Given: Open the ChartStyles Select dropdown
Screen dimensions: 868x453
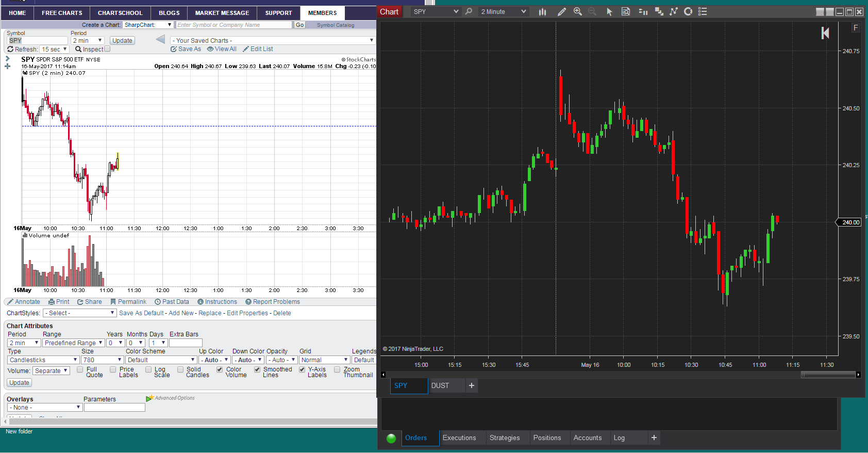Looking at the screenshot, I should coord(80,313).
